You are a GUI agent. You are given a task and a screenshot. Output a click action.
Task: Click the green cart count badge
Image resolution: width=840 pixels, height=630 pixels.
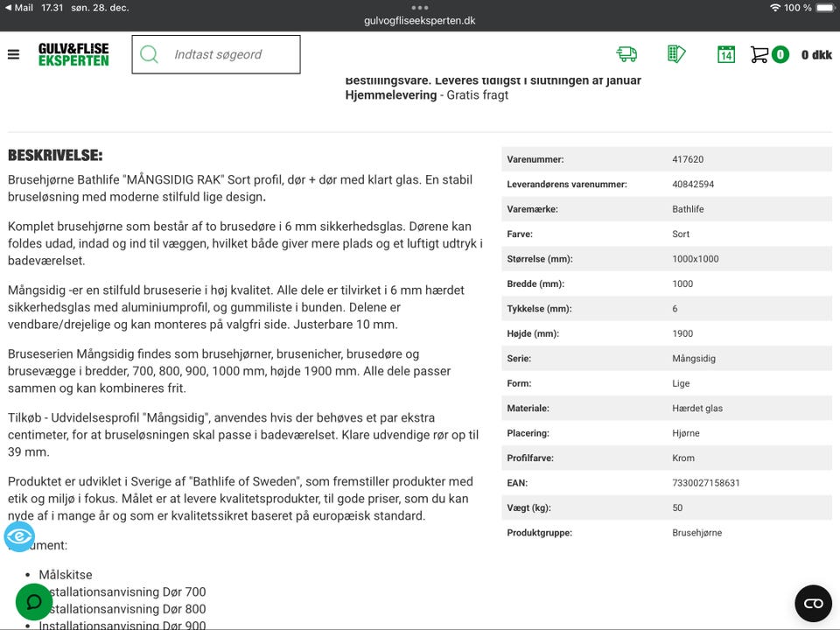click(x=780, y=54)
